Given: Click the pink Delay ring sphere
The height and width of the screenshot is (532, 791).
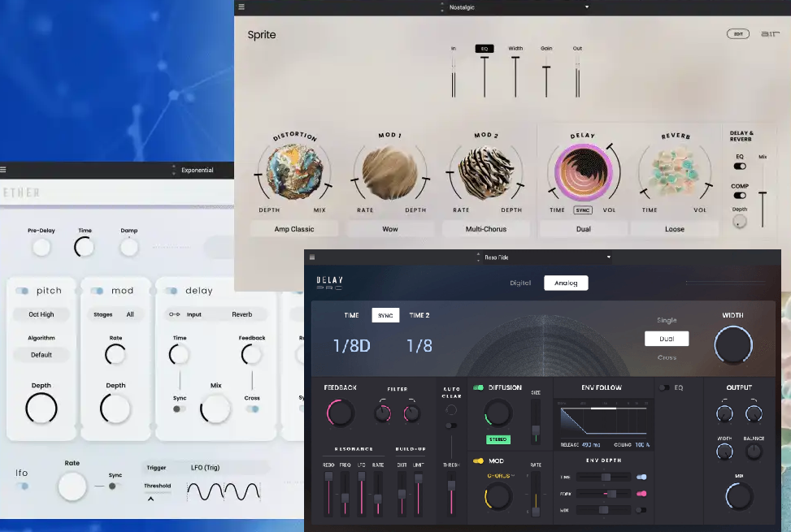Looking at the screenshot, I should pos(583,171).
